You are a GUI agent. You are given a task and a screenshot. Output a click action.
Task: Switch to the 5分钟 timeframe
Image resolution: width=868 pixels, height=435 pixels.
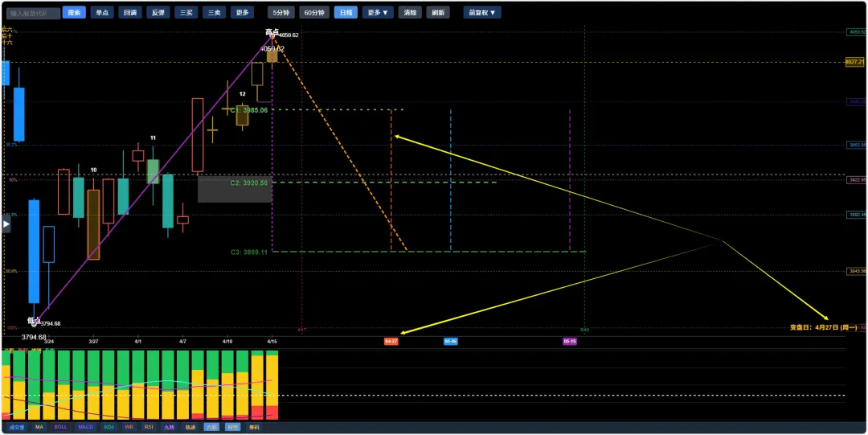point(281,12)
